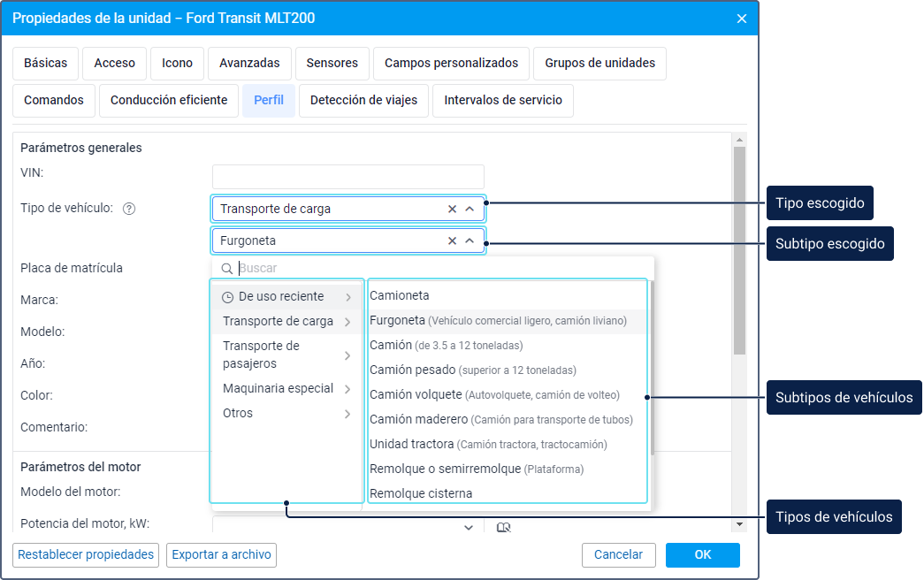Switch to the Sensores tab
The width and height of the screenshot is (924, 580).
pyautogui.click(x=332, y=64)
